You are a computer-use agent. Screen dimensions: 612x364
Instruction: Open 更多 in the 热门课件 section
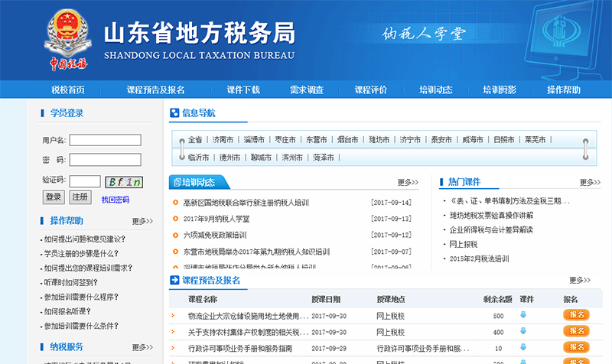point(590,182)
